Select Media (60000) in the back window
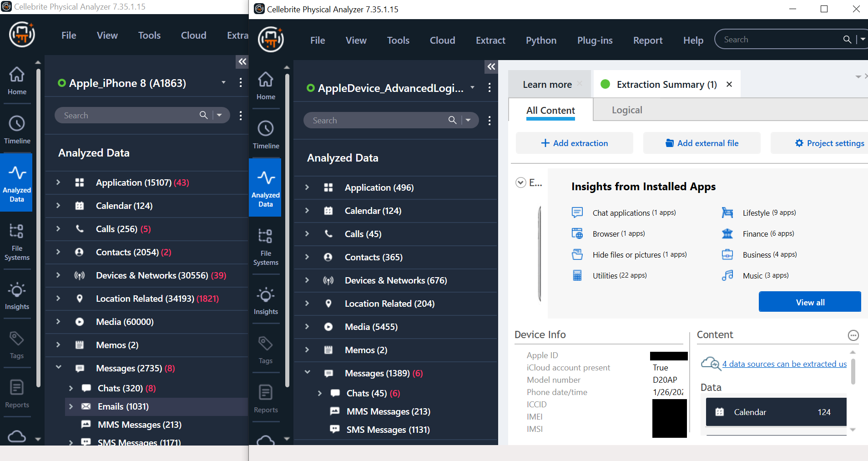The width and height of the screenshot is (868, 461). coord(125,322)
